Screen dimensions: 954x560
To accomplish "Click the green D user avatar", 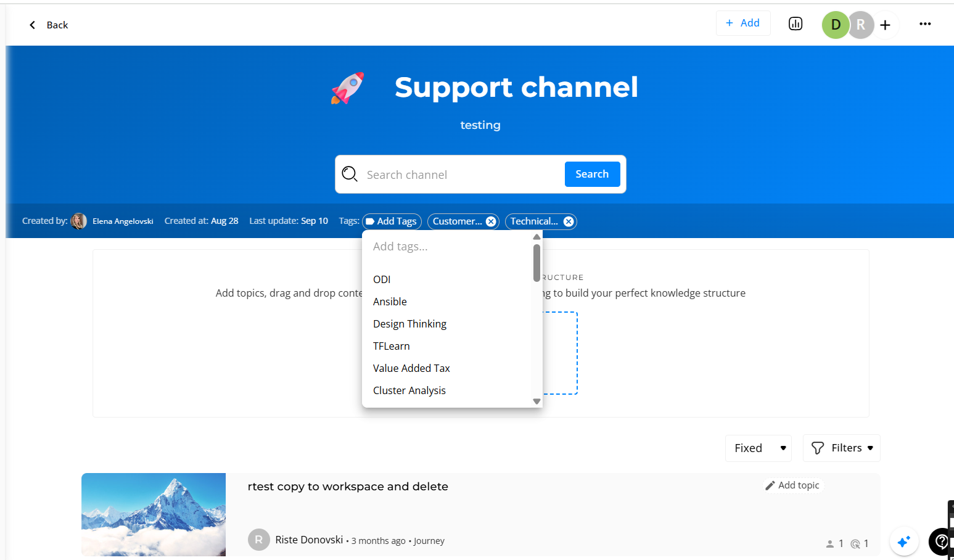I will (836, 25).
